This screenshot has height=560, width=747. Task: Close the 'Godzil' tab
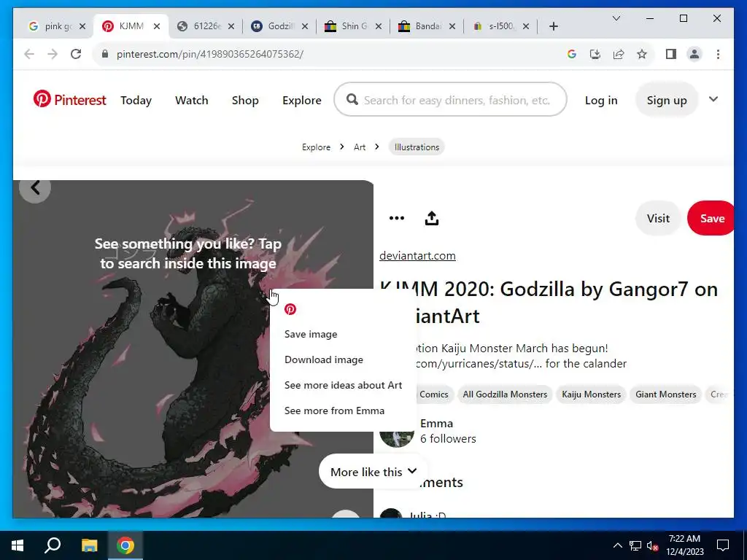[305, 26]
